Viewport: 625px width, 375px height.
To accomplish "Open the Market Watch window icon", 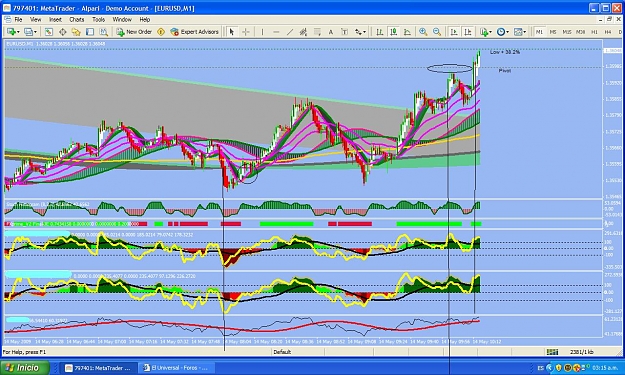I will 49,32.
